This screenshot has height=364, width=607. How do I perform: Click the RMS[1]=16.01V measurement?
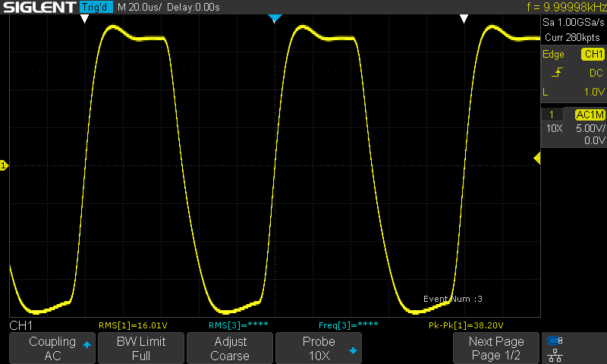point(133,325)
